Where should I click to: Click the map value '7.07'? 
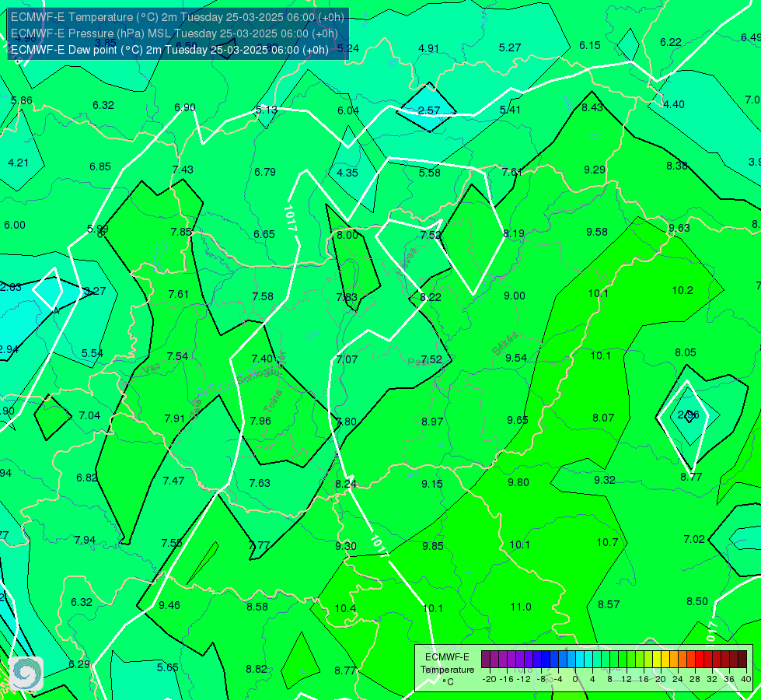click(x=347, y=359)
